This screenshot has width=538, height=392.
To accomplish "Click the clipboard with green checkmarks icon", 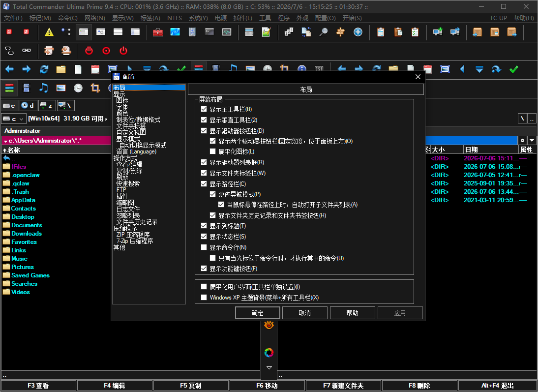I will coord(415,32).
